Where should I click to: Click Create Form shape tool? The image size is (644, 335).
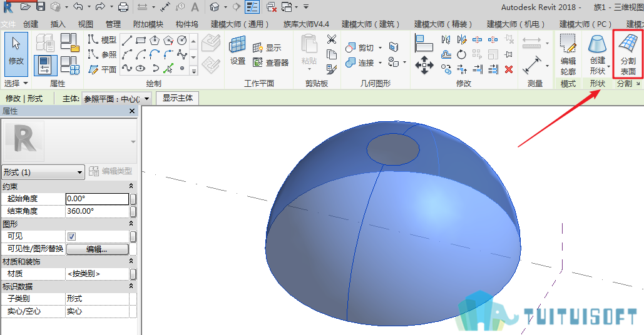tap(598, 54)
